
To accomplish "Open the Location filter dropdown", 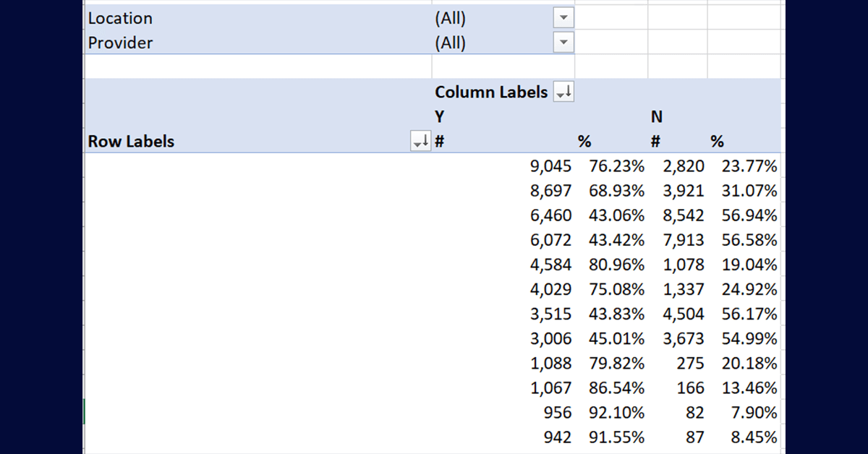I will pyautogui.click(x=563, y=18).
